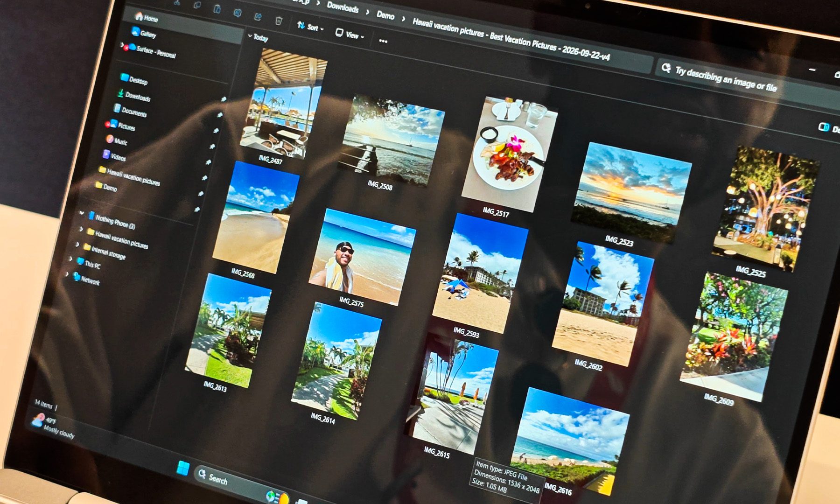The height and width of the screenshot is (504, 840).
Task: Click the '14 items' status bar text
Action: pos(43,404)
